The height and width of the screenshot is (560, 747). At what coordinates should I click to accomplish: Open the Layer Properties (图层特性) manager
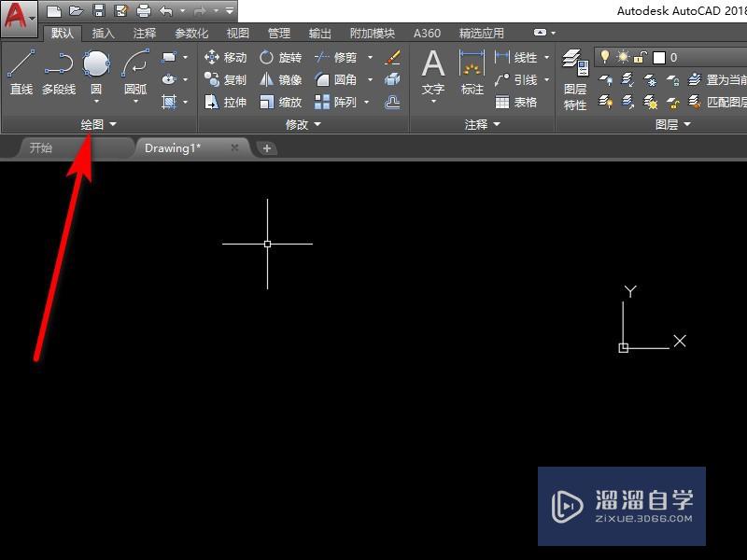pos(576,75)
